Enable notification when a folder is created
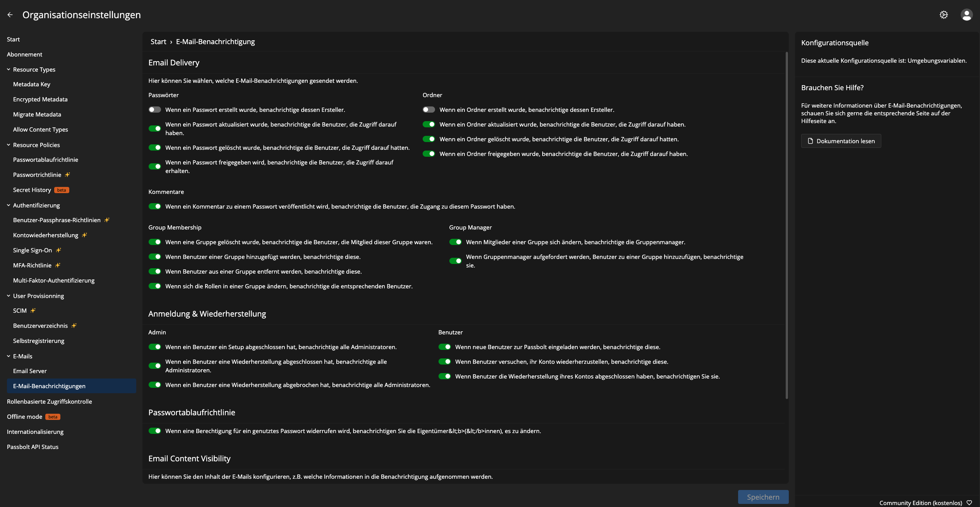The width and height of the screenshot is (980, 507). point(429,110)
